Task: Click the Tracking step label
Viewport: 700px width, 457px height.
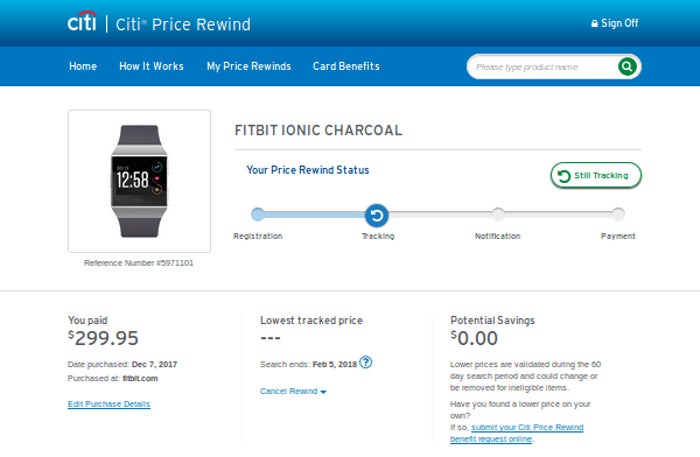Action: pos(378,236)
